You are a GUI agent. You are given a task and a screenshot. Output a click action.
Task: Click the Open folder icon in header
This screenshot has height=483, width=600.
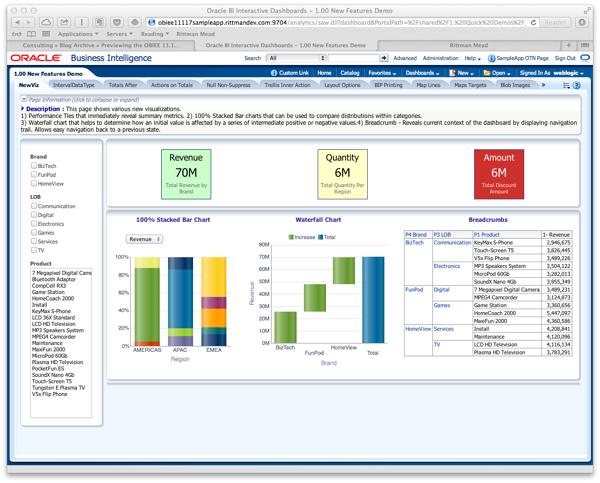pos(487,73)
